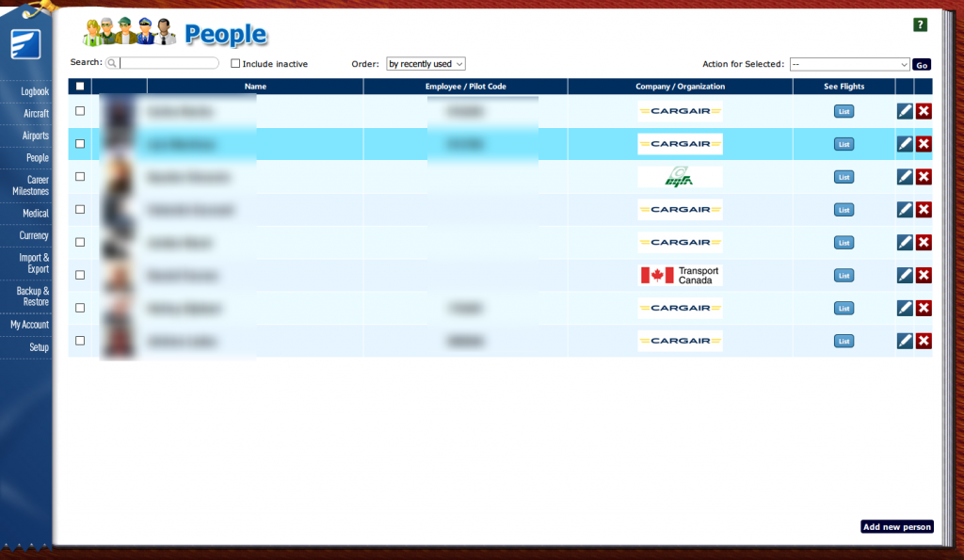Click the logbook logo icon in sidebar
964x560 pixels.
(x=24, y=44)
